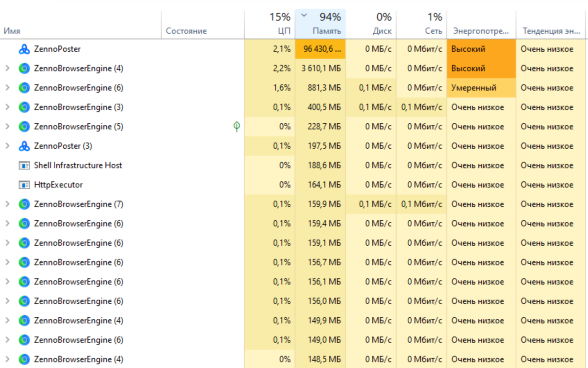Expand the ZennoBrowserEngine (3) process group
This screenshot has height=368, width=588.
(7, 107)
